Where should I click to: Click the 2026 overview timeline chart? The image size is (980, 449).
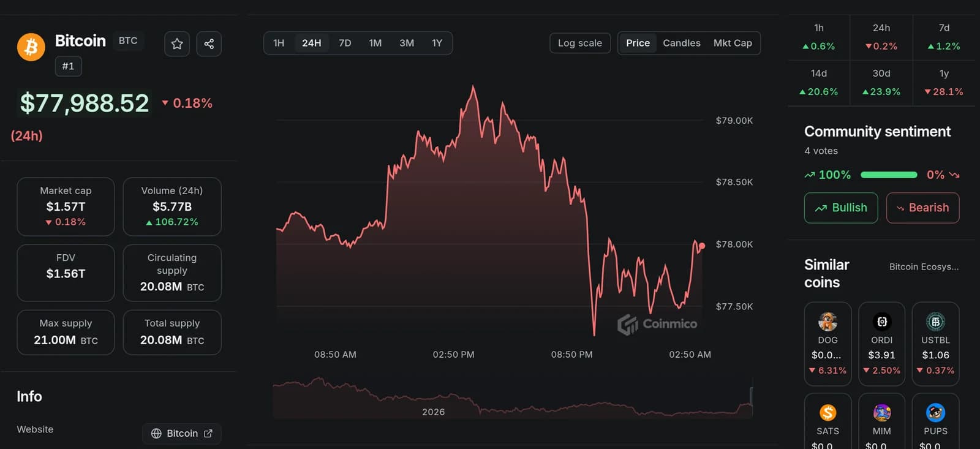point(513,398)
